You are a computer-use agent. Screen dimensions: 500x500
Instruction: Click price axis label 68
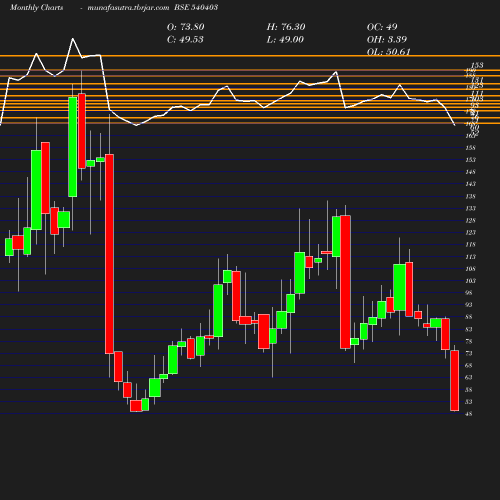tap(469, 365)
